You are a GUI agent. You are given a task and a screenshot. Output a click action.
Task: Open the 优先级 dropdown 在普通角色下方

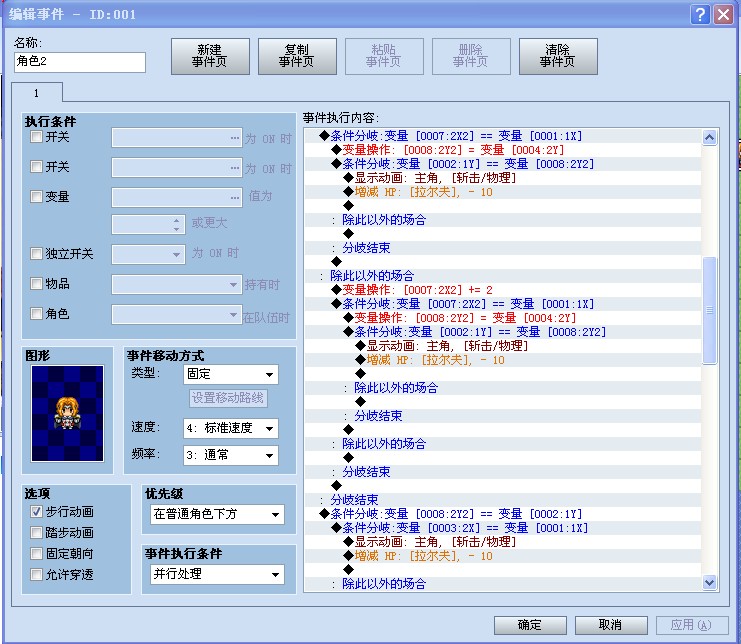pos(217,514)
